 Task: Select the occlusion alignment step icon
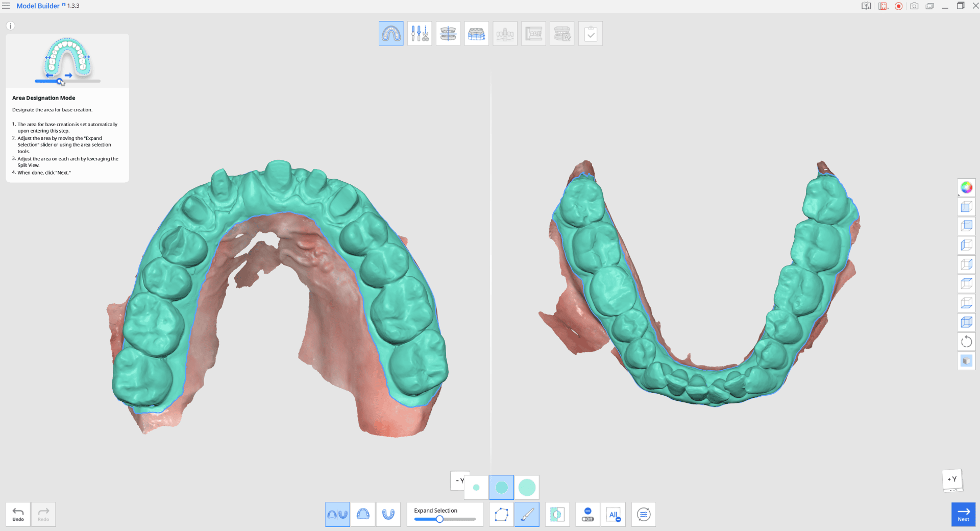448,33
